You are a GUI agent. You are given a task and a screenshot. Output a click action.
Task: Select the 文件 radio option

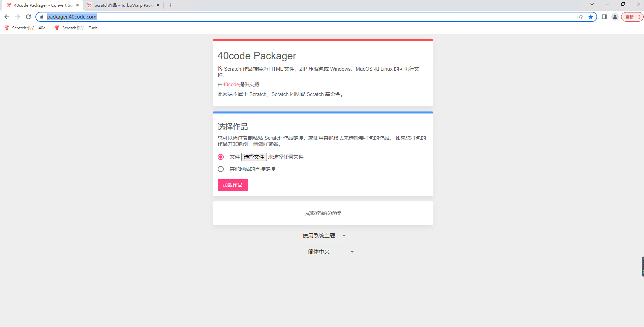(221, 157)
